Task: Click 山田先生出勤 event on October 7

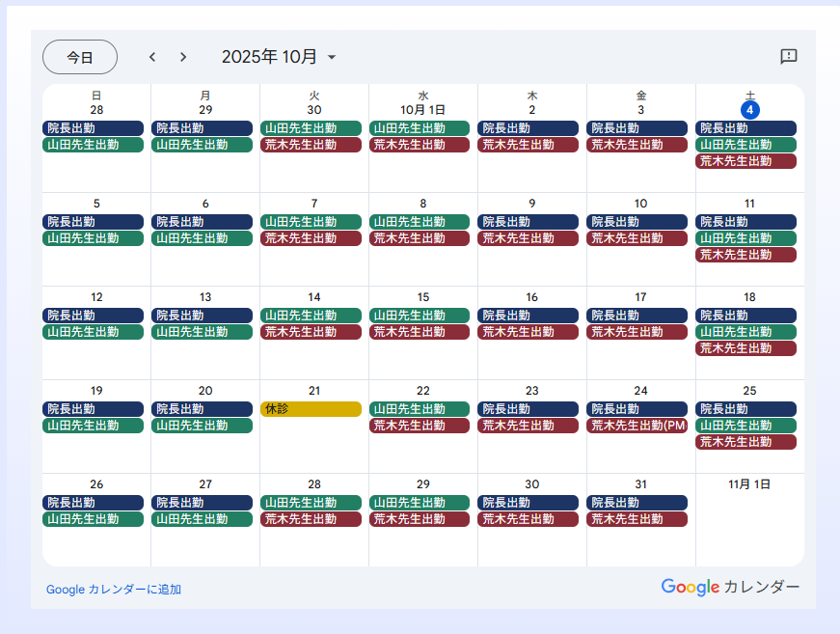Action: click(x=311, y=222)
